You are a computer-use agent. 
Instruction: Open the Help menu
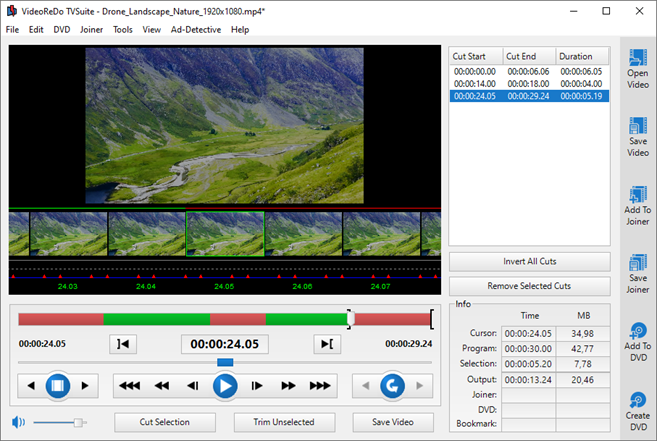pos(240,30)
